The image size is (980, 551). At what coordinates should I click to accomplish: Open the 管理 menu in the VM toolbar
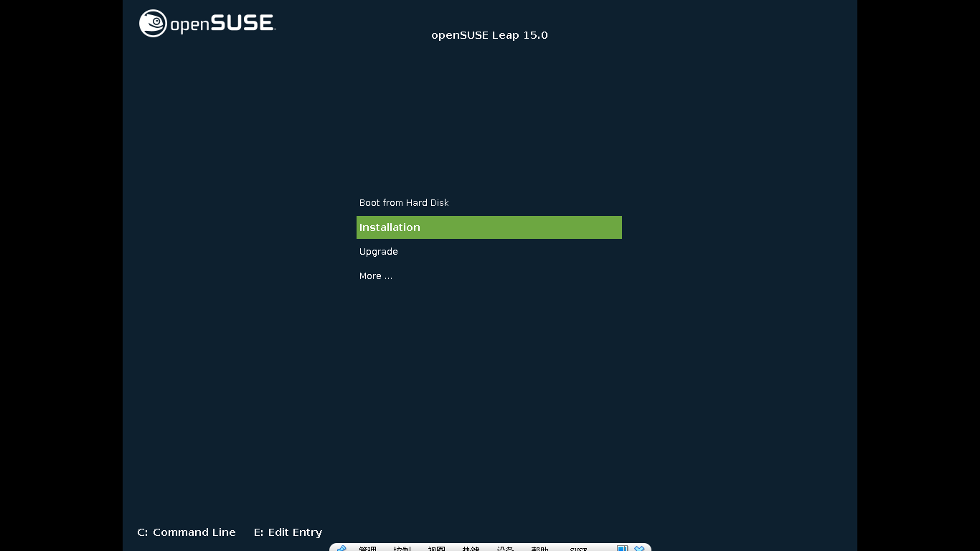click(368, 549)
